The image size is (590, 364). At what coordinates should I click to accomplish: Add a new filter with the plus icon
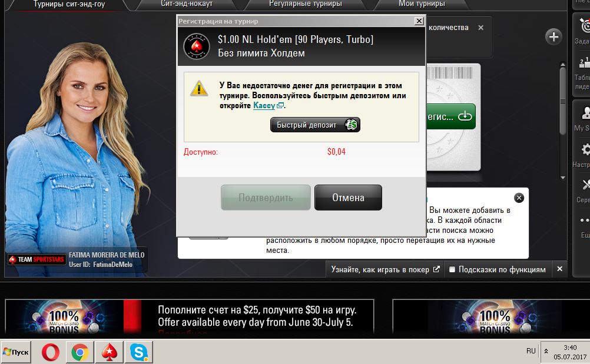[x=553, y=37]
